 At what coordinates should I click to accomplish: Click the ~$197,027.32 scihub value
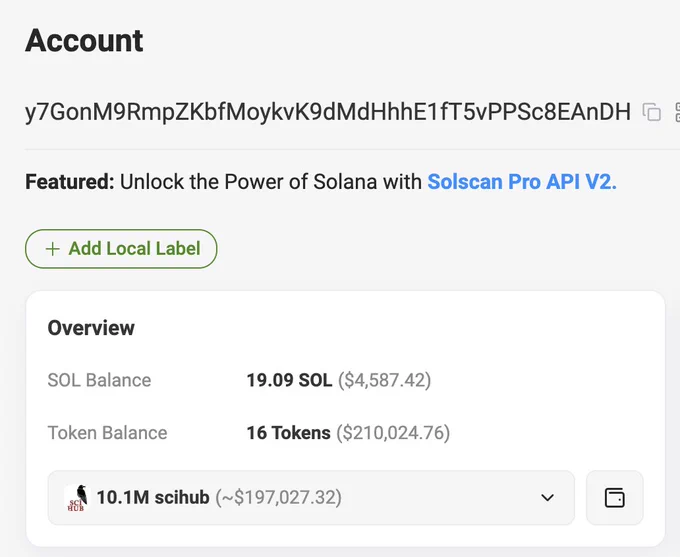coord(278,498)
